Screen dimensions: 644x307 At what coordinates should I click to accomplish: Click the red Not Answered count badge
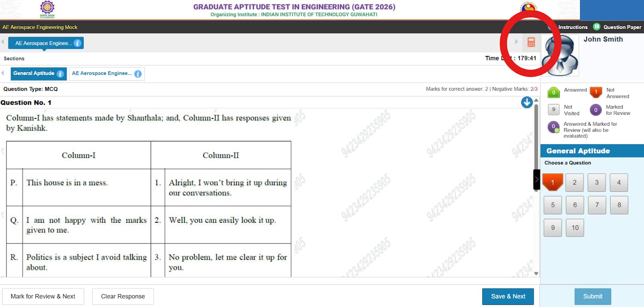(x=596, y=92)
